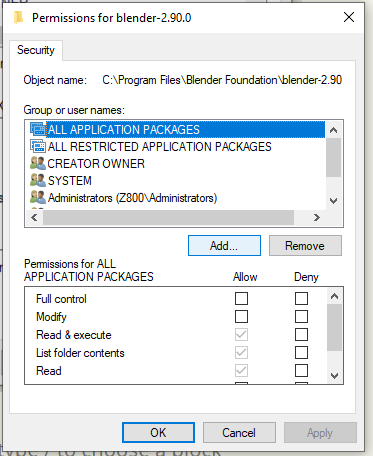The height and width of the screenshot is (456, 373).
Task: Click up arrow of user list scrollbar
Action: 333,130
